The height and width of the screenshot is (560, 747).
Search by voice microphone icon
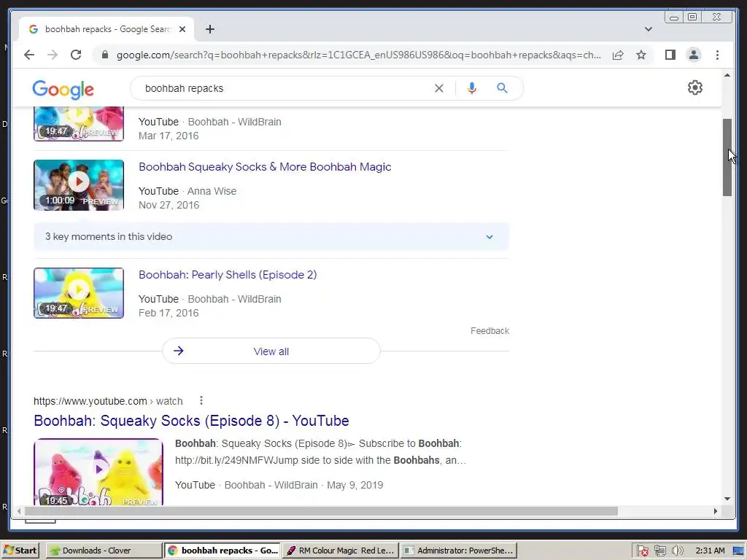click(x=472, y=88)
